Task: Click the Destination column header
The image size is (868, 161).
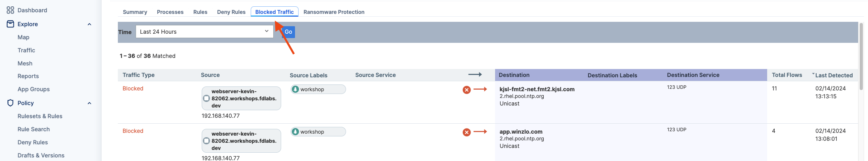Action: 514,75
